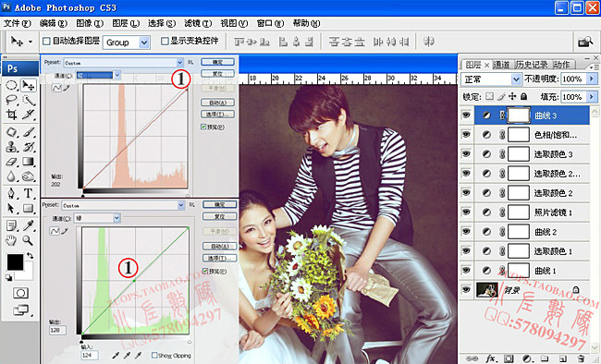Image resolution: width=601 pixels, height=364 pixels.
Task: Click the delete layer trash icon
Action: coord(581,358)
